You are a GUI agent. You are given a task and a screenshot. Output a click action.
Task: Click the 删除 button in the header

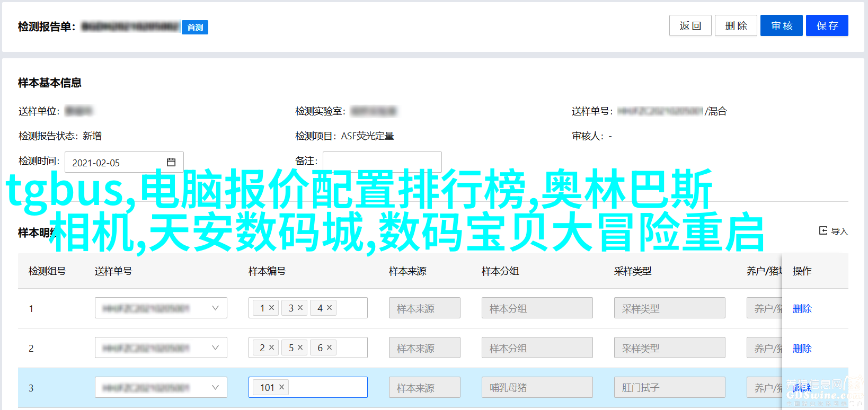coord(736,25)
